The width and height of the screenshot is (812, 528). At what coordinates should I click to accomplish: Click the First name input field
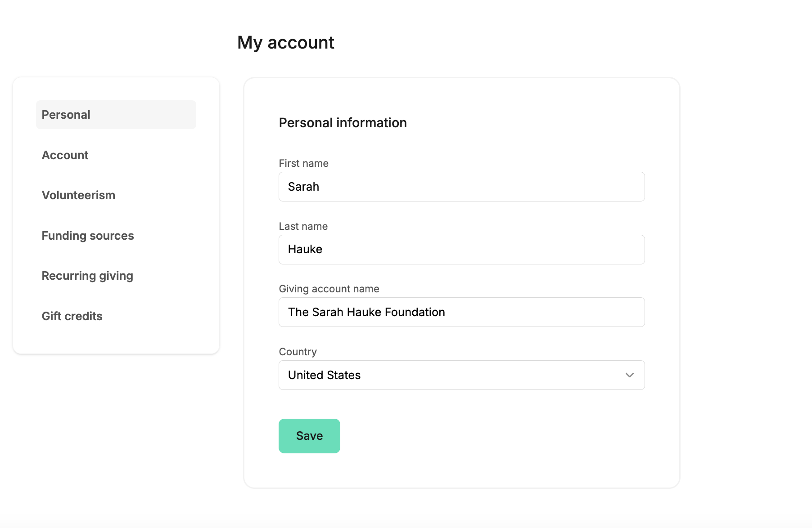click(x=461, y=187)
